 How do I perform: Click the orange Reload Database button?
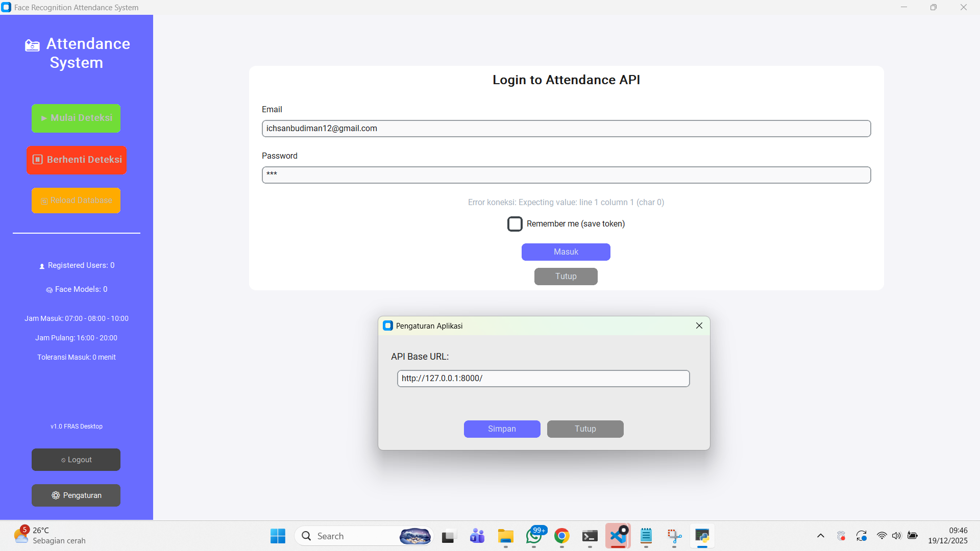click(76, 201)
